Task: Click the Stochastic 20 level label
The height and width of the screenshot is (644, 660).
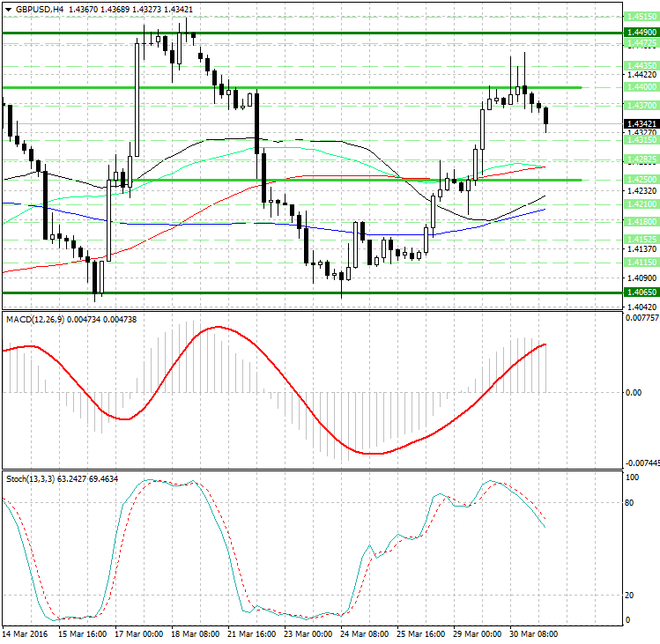Action: 630,595
